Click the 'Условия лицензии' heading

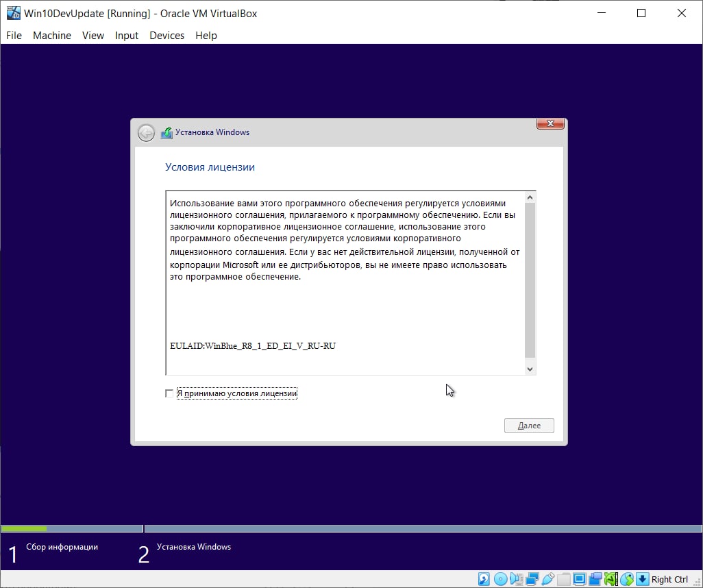(x=210, y=167)
